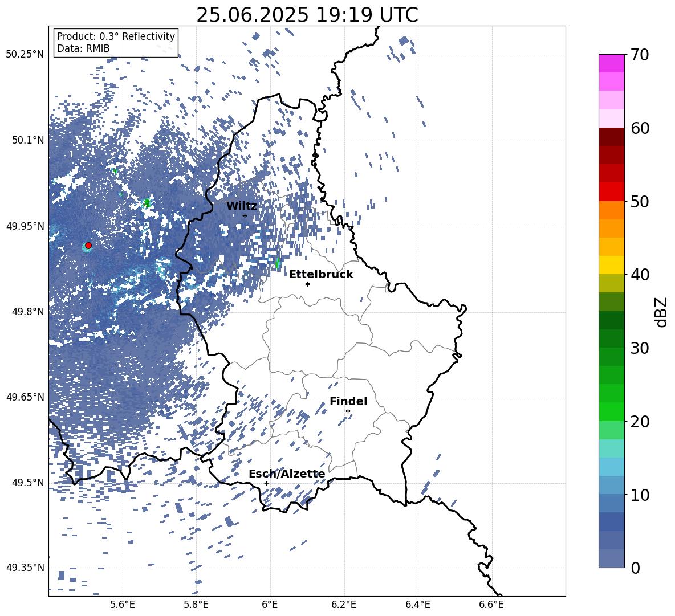The height and width of the screenshot is (616, 675).
Task: Click the dark maroon colorbar segment below 60
Action: (x=611, y=137)
